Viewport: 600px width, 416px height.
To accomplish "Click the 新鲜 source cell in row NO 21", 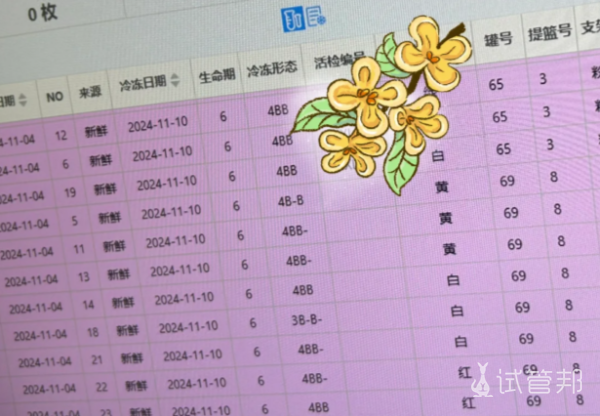I will coord(132,358).
